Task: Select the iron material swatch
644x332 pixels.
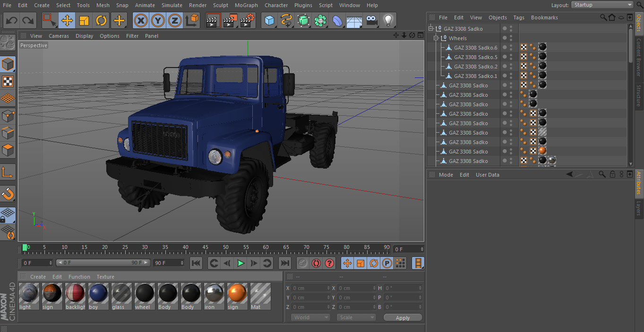Action: (x=214, y=297)
